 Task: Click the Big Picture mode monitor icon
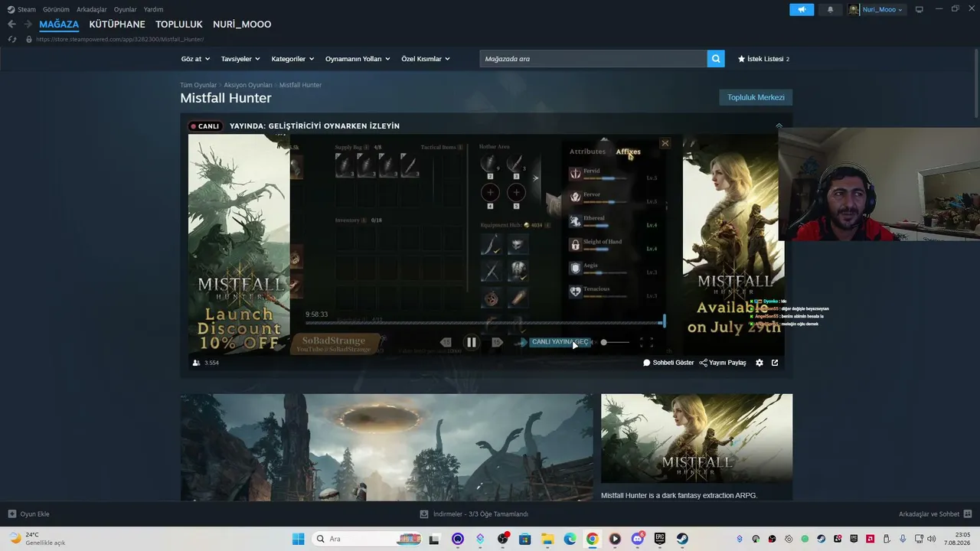tap(920, 10)
